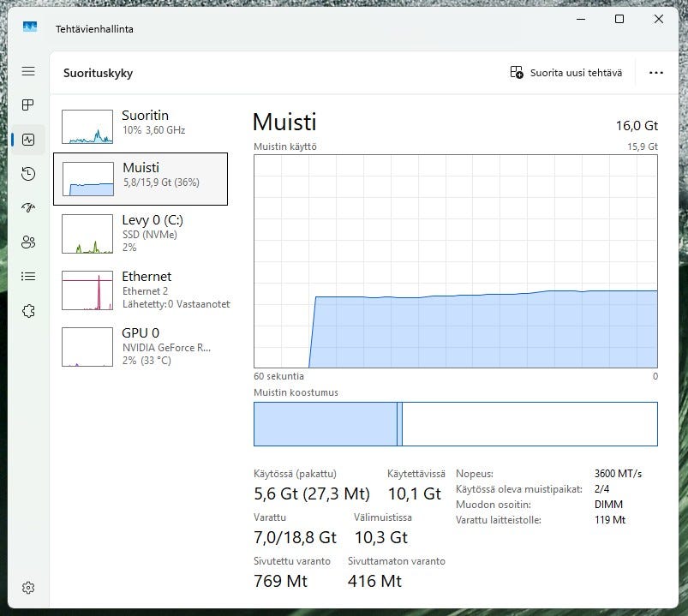Open the three-dot more options menu
This screenshot has width=688, height=616.
(x=656, y=73)
